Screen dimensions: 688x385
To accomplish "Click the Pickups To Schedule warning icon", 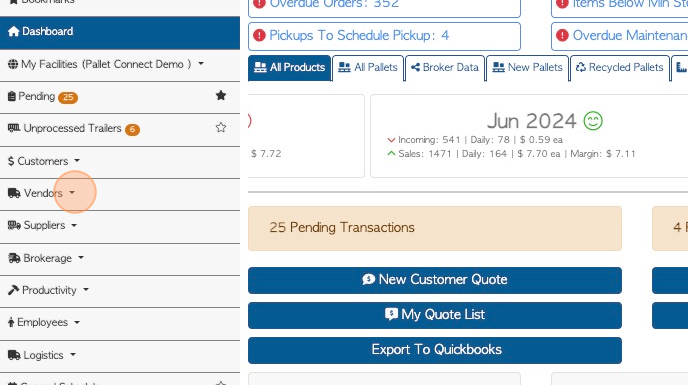I will pyautogui.click(x=259, y=35).
